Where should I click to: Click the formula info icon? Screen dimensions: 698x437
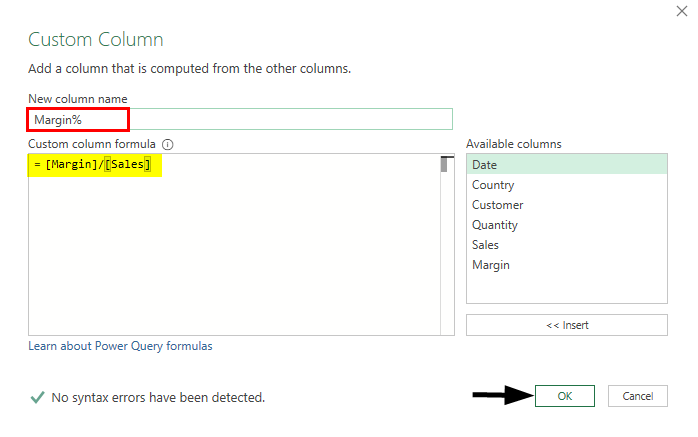pyautogui.click(x=168, y=144)
